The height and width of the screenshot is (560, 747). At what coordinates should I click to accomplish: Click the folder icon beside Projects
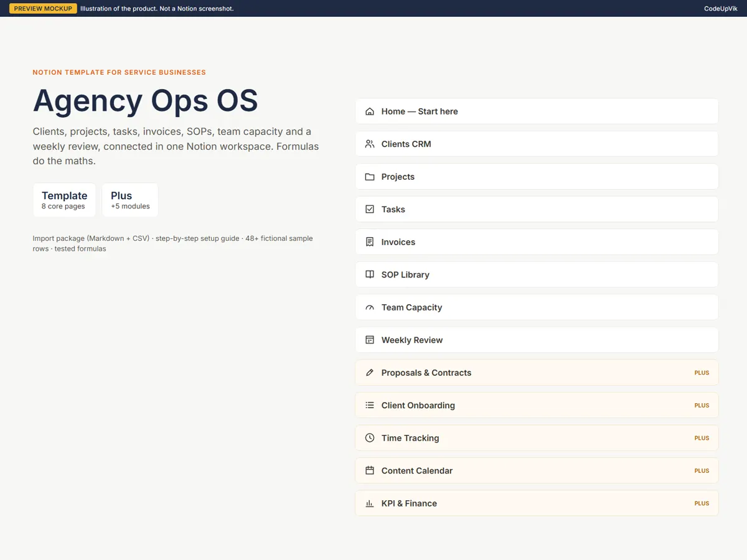(x=370, y=177)
